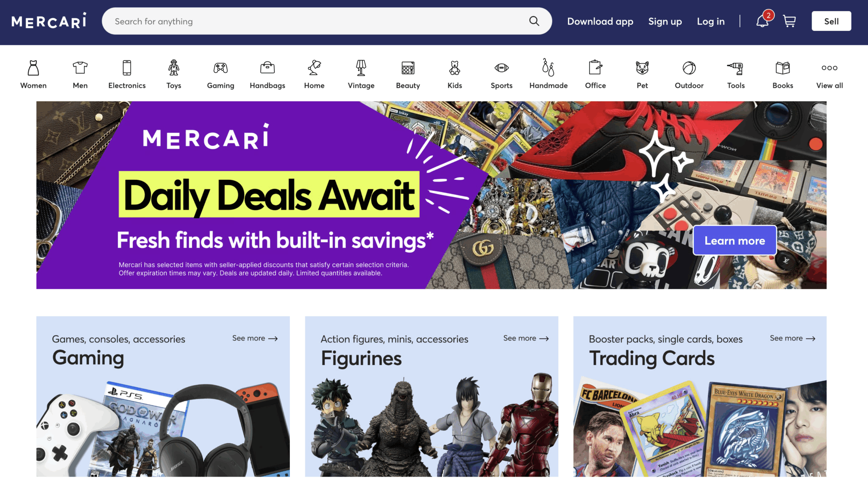
Task: See more Gaming items
Action: 255,338
